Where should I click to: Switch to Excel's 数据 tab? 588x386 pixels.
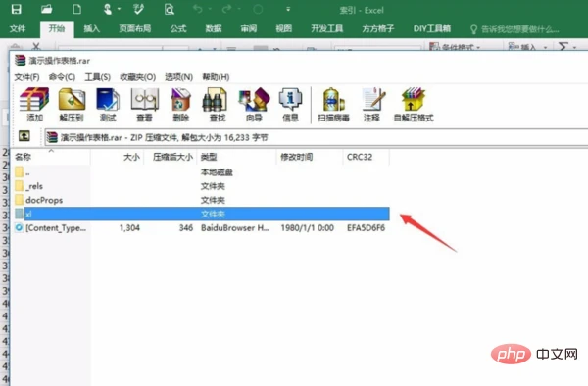214,28
